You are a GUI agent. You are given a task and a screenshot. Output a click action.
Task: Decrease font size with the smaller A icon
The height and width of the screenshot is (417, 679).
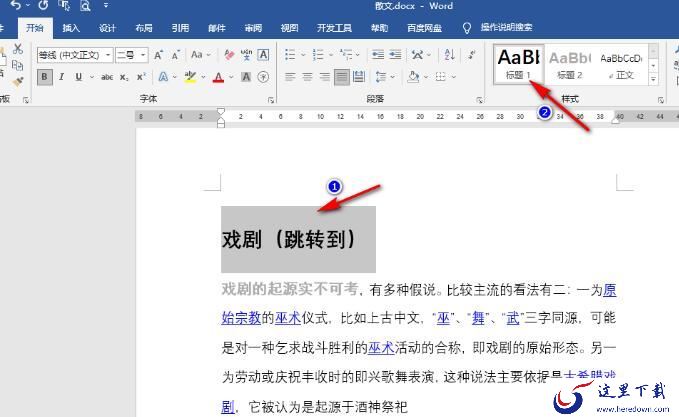175,55
